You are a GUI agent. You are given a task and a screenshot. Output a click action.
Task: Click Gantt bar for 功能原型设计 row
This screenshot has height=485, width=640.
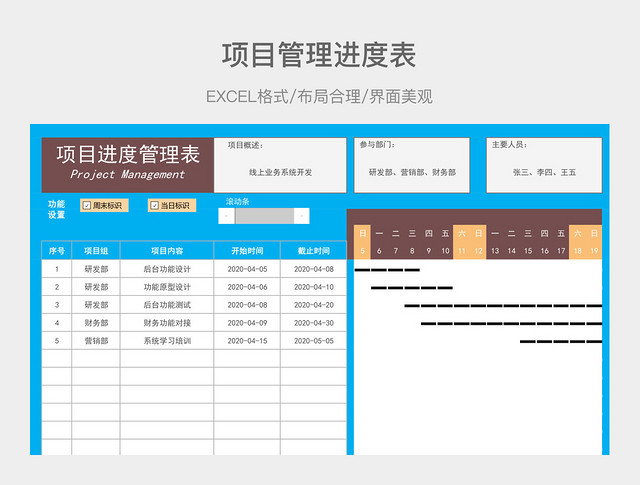(x=412, y=288)
